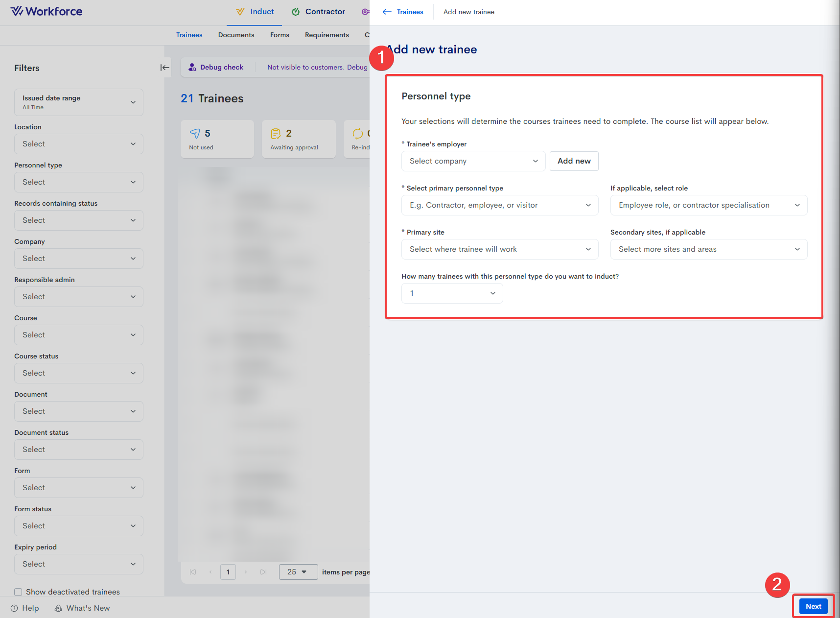Click the Workforce logo icon

click(x=17, y=11)
